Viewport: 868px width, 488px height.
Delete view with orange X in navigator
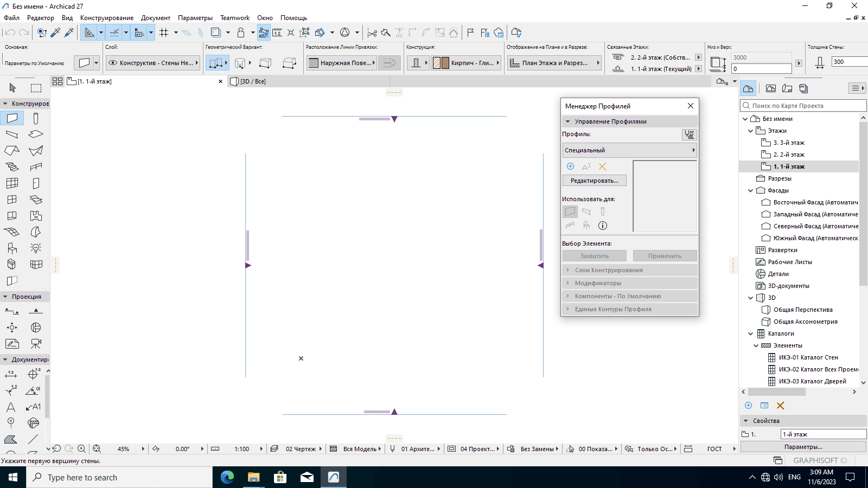click(781, 406)
